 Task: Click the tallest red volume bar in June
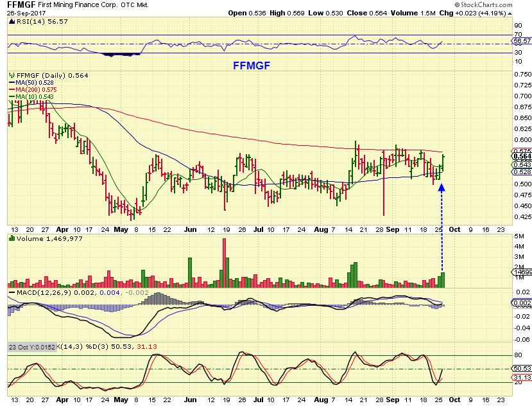pyautogui.click(x=224, y=263)
